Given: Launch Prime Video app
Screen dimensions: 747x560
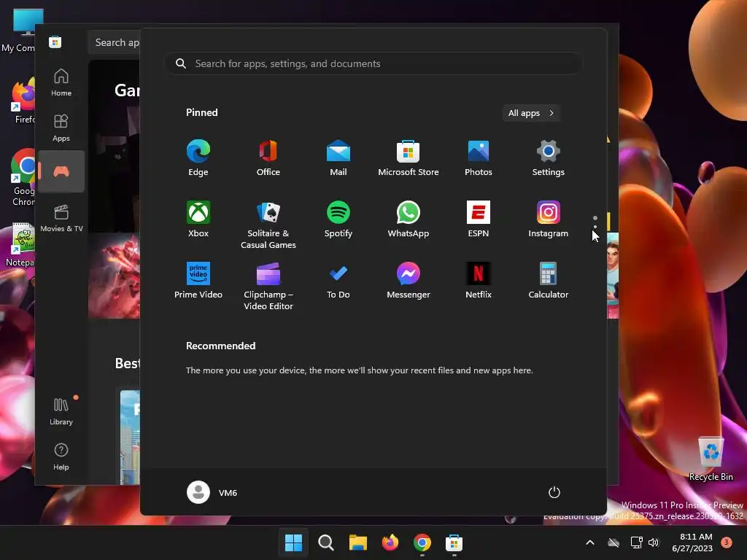Looking at the screenshot, I should (x=198, y=281).
